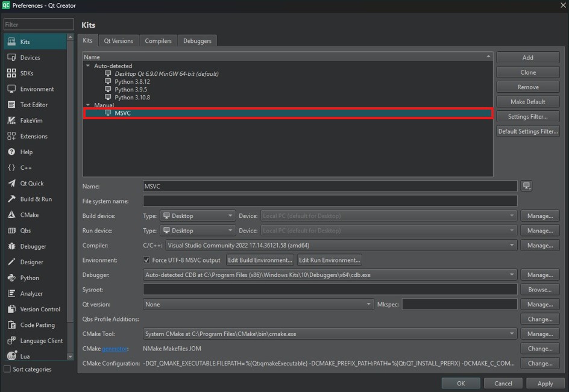Click in the preferences Filter field
569x392 pixels.
(x=39, y=24)
